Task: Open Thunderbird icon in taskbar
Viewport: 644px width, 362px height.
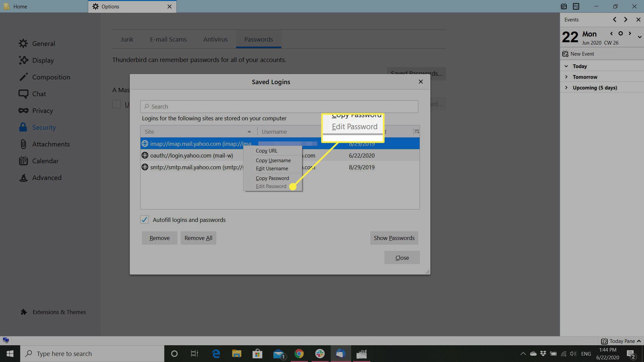Action: click(x=340, y=354)
